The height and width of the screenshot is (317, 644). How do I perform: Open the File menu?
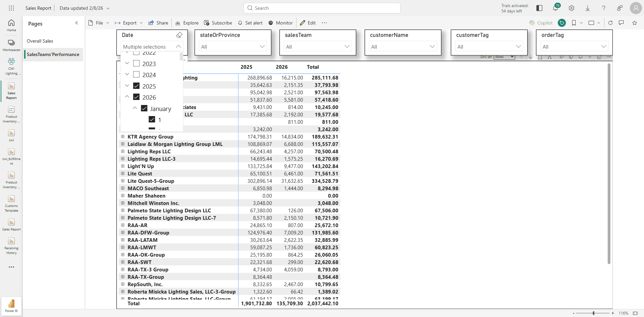(x=99, y=23)
